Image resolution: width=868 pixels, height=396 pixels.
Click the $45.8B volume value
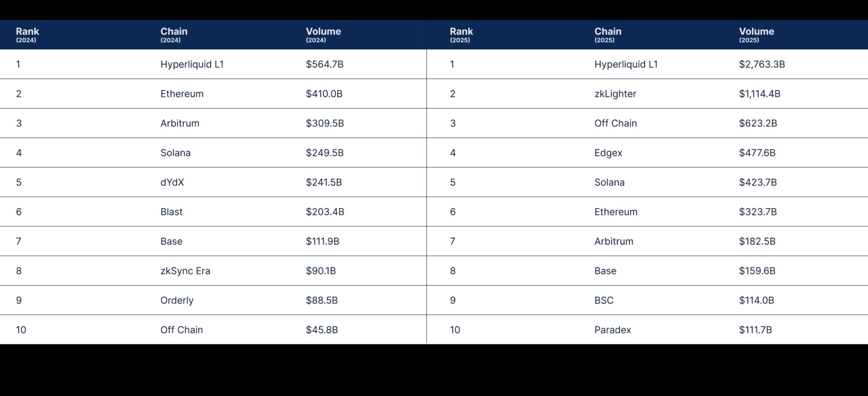(321, 330)
